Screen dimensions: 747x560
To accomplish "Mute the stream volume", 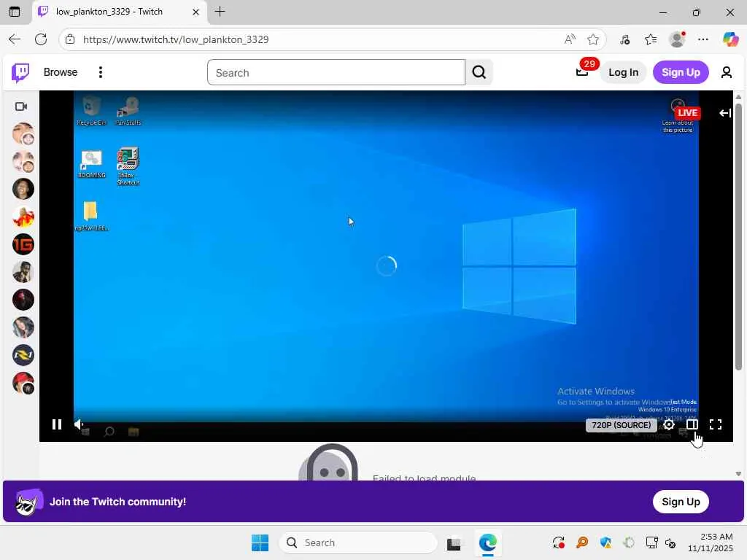I will (x=79, y=424).
